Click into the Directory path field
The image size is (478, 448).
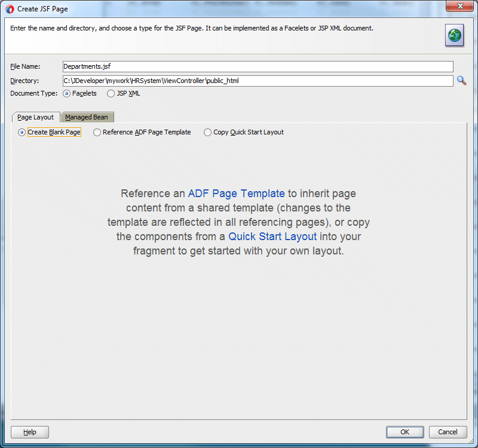(x=258, y=81)
